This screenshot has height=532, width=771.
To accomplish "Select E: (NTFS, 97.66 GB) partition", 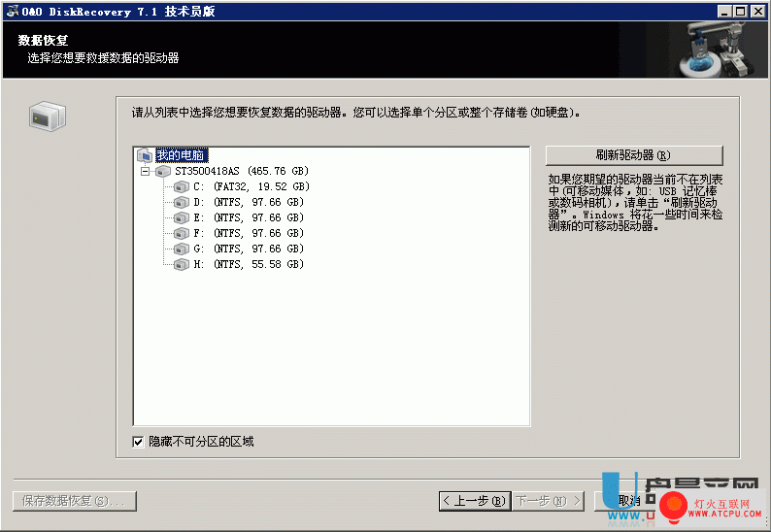I will pos(249,217).
